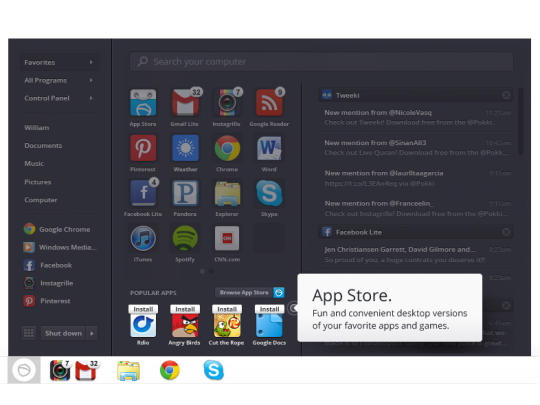Open the mention from @Franceelin_
This screenshot has height=405, width=540.
click(x=416, y=208)
